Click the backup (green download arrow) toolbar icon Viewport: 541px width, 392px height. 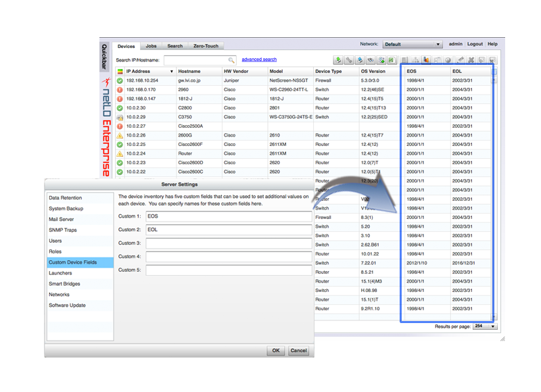coord(338,60)
